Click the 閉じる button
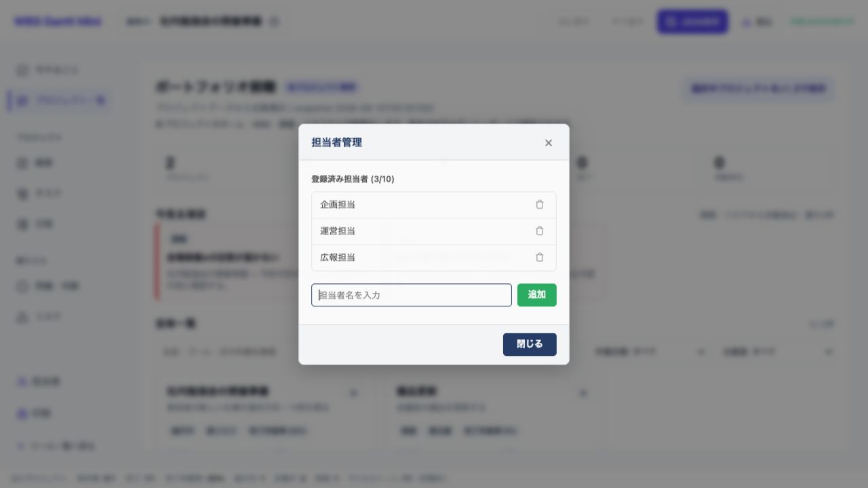868x488 pixels. pyautogui.click(x=530, y=344)
